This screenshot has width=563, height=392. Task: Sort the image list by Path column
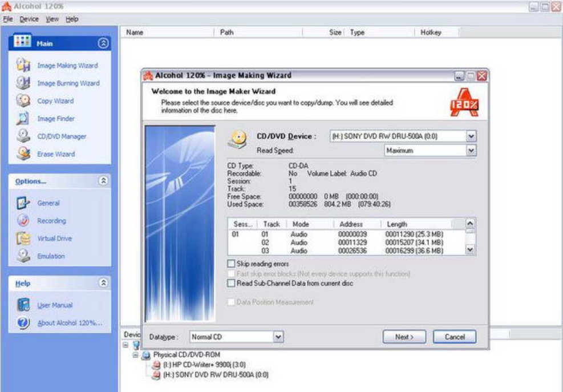pyautogui.click(x=258, y=33)
